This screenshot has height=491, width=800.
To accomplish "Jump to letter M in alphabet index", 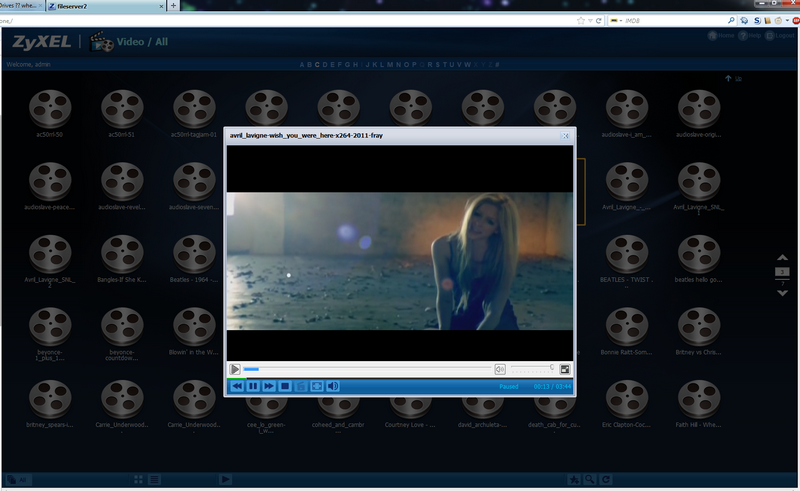I will coord(390,65).
